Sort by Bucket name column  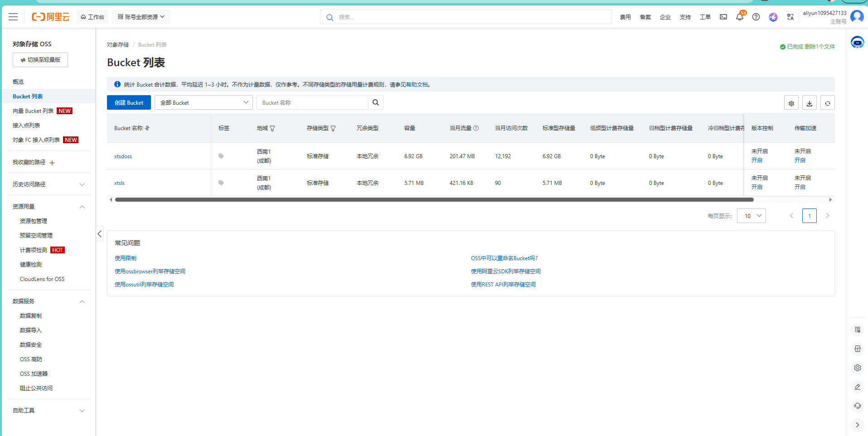(147, 128)
